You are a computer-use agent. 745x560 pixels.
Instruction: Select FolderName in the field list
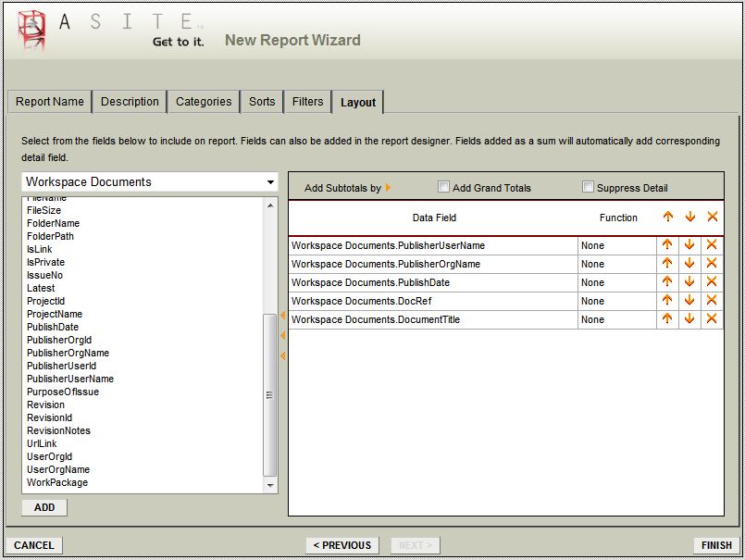(x=54, y=223)
